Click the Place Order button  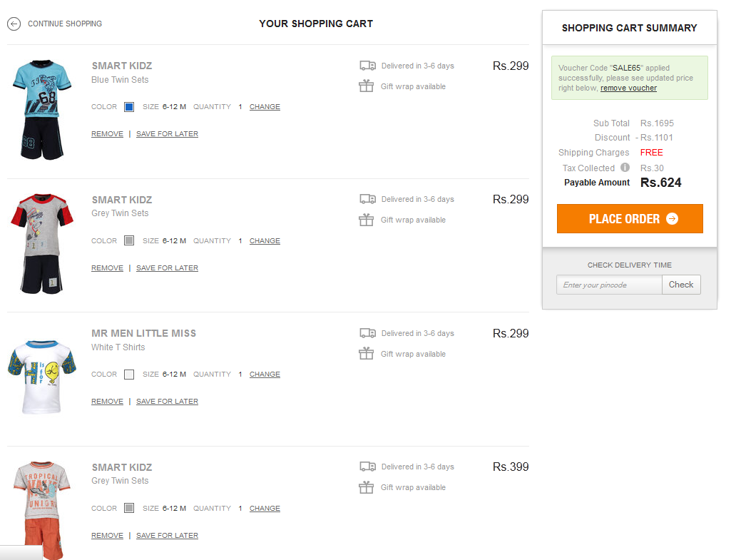630,219
